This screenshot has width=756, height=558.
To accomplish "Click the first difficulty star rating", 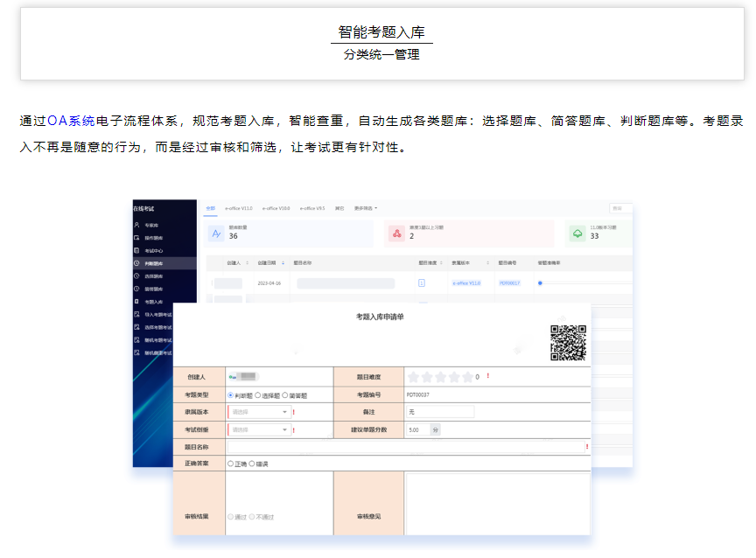I will tap(413, 377).
